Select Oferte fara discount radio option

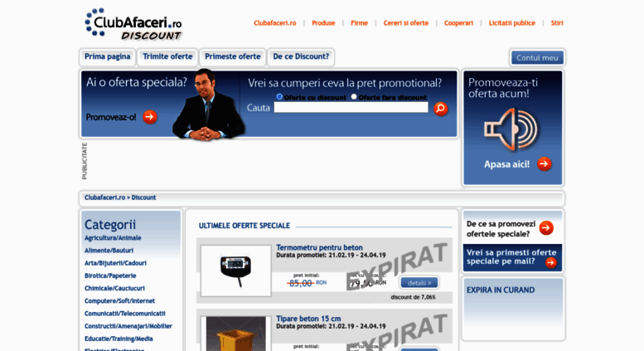(x=354, y=96)
